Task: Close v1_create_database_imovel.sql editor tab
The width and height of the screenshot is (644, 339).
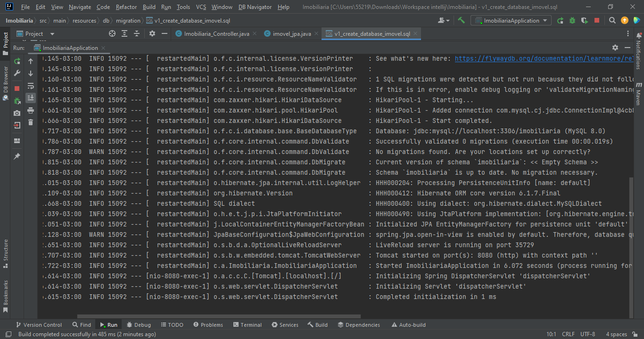Action: click(415, 33)
